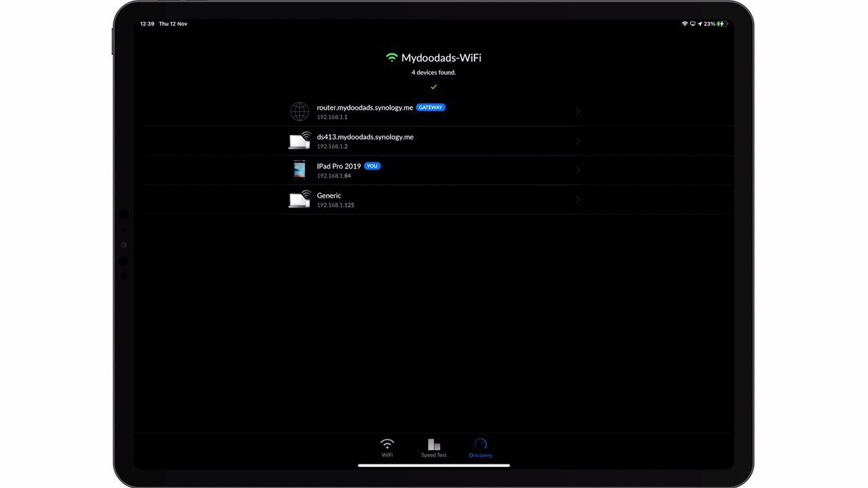Select the laptop icon for ds413 device
The image size is (868, 488).
click(299, 140)
